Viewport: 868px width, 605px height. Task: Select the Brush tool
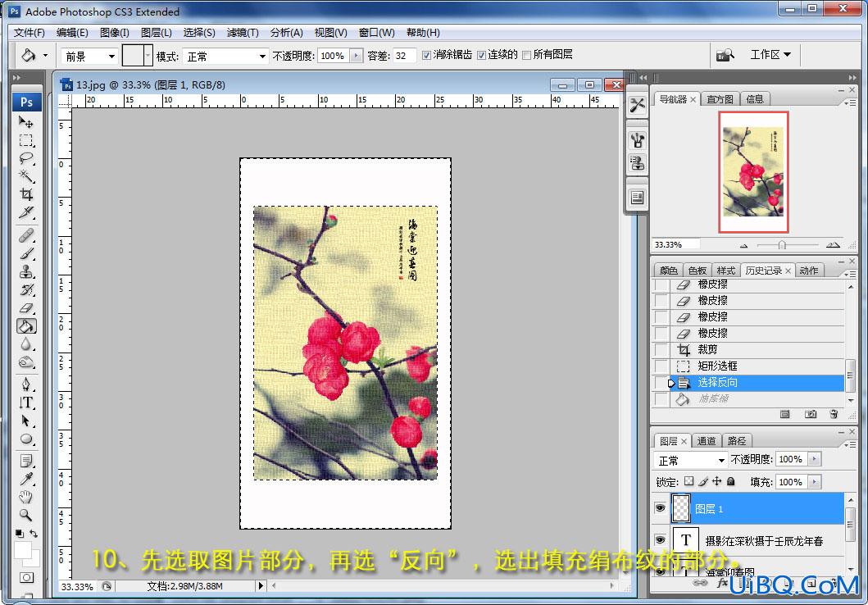coord(26,254)
